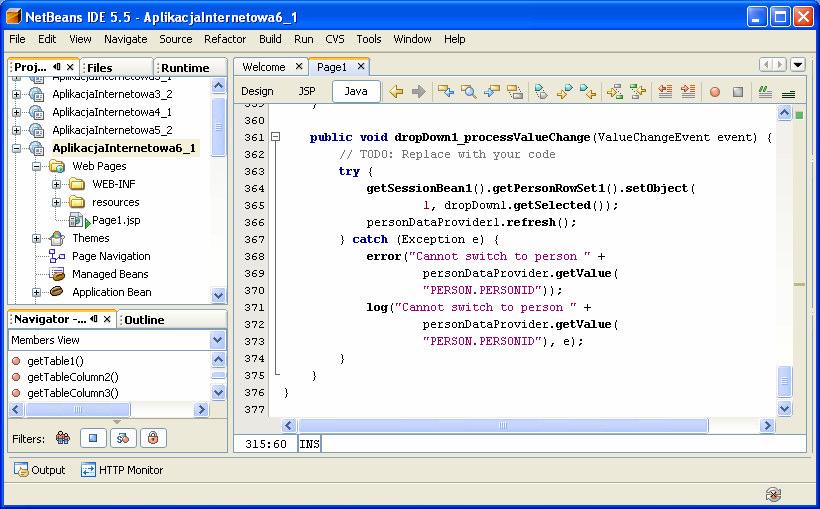Open the Output window

[x=40, y=470]
